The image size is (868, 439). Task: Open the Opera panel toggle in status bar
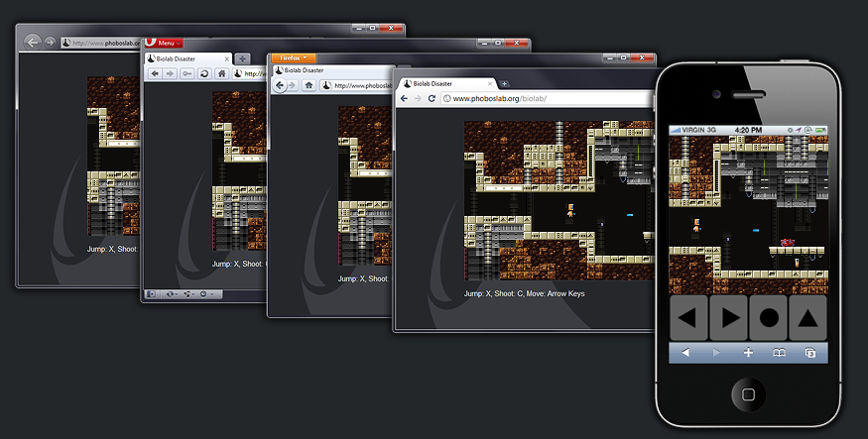click(151, 294)
